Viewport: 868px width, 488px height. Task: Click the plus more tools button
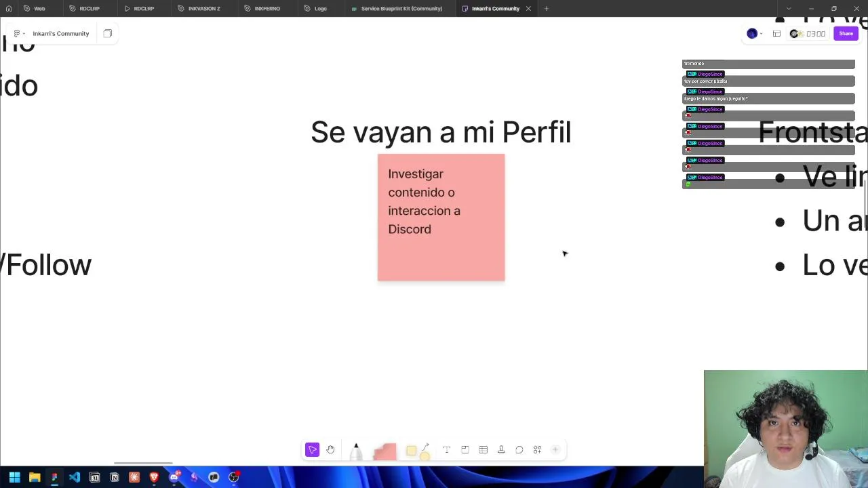point(555,450)
